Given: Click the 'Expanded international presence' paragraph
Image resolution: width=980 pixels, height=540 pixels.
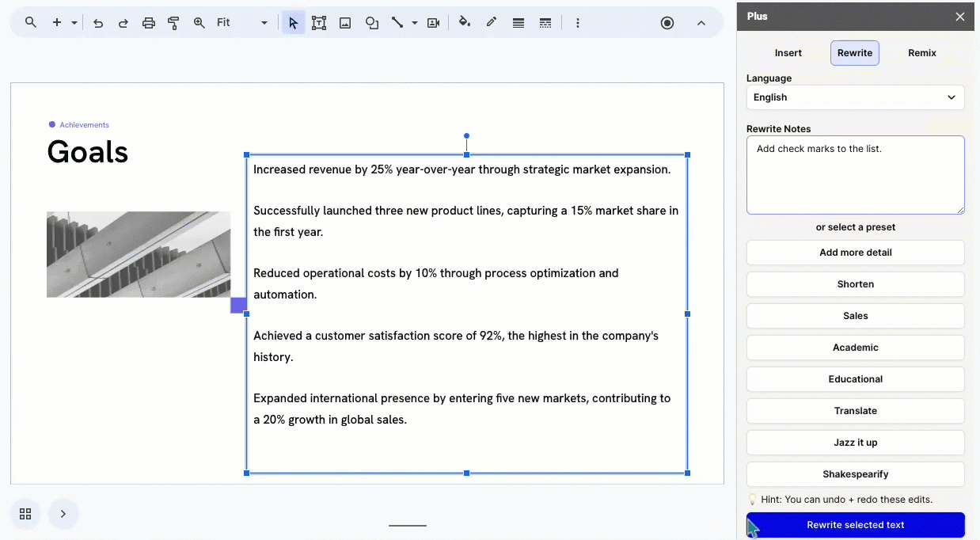Looking at the screenshot, I should (462, 409).
